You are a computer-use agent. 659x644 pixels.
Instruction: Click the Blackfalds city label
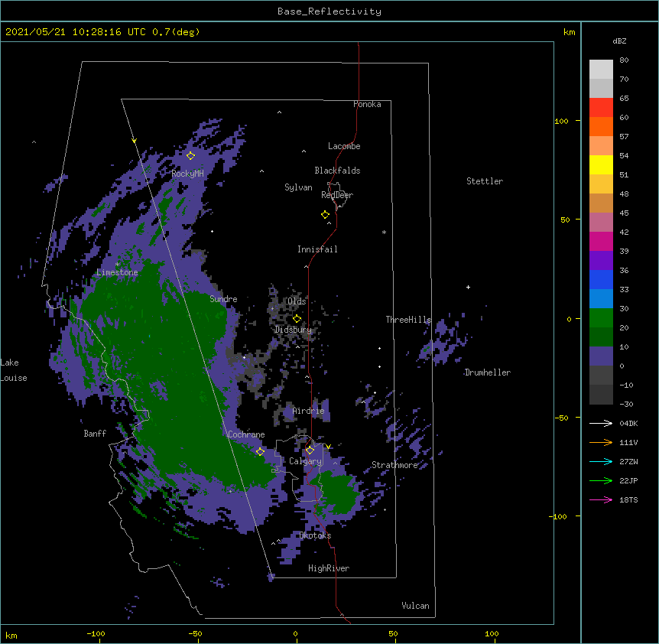point(337,171)
